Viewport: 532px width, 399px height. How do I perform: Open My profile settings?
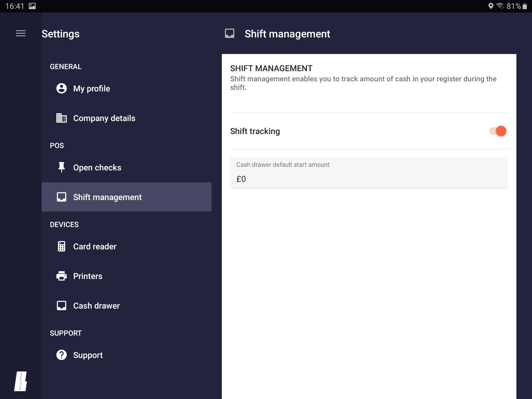tap(127, 89)
